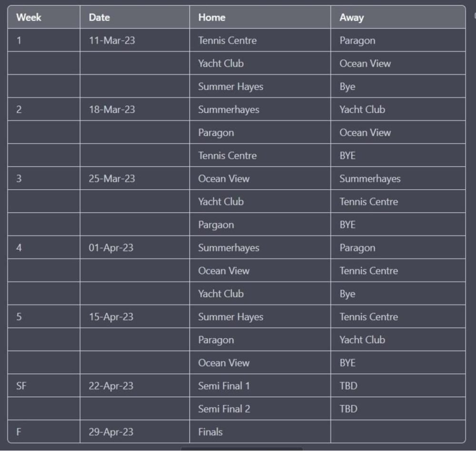Screen dimensions: 476x451
Task: Click the 29-Apr-23 finals date
Action: (x=135, y=432)
